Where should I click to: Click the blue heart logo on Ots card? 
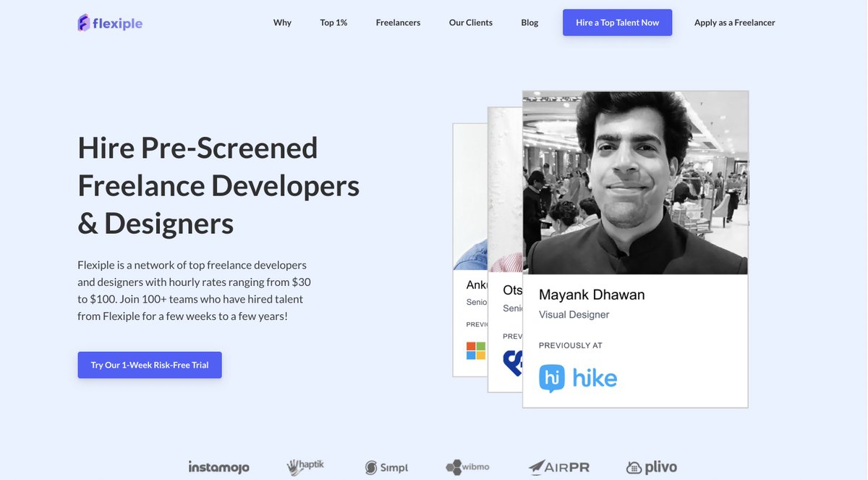pyautogui.click(x=512, y=362)
